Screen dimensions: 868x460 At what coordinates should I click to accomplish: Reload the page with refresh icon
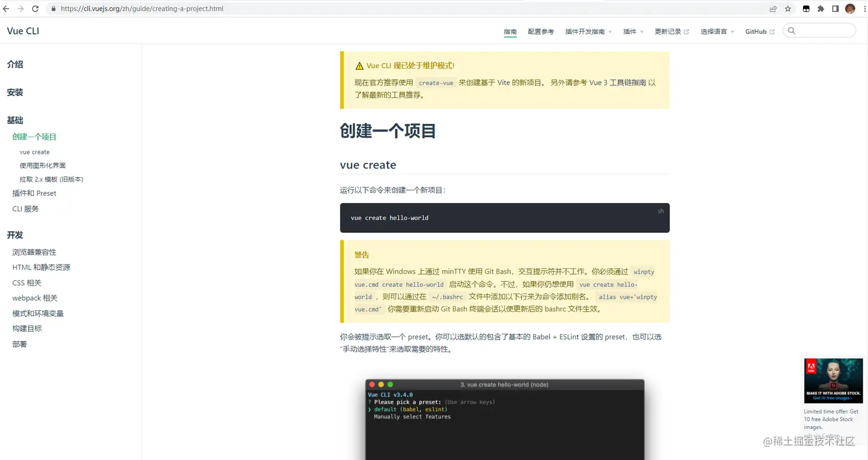coord(36,9)
